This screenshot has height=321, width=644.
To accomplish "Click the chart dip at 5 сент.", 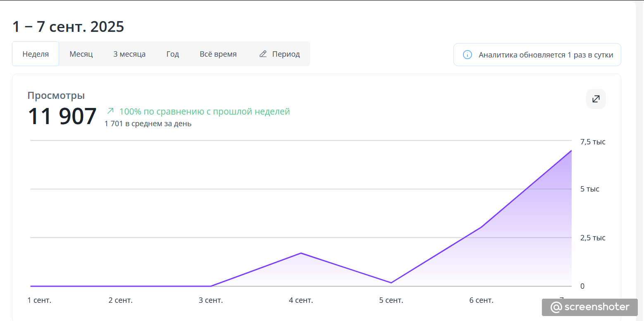I will click(391, 283).
